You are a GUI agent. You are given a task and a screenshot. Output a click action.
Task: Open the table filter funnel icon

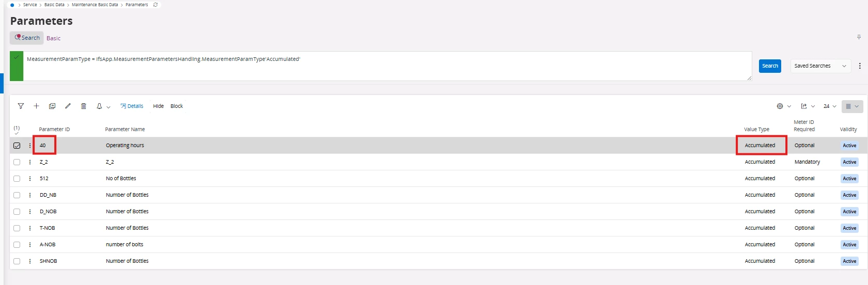[21, 106]
